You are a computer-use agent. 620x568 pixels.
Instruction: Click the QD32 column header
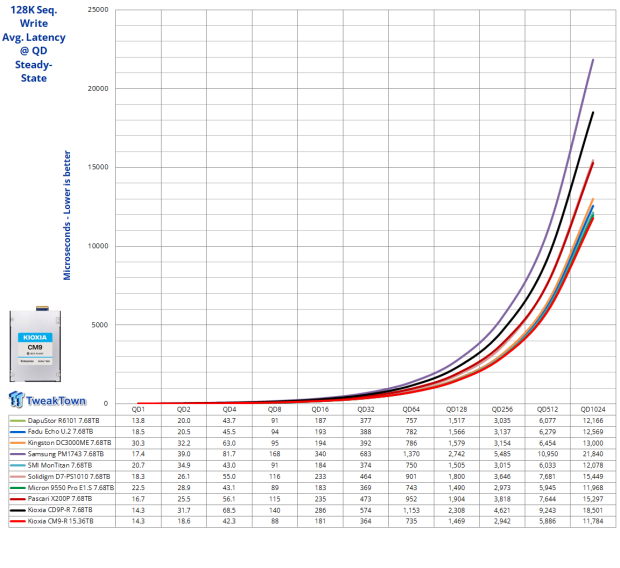coord(366,409)
